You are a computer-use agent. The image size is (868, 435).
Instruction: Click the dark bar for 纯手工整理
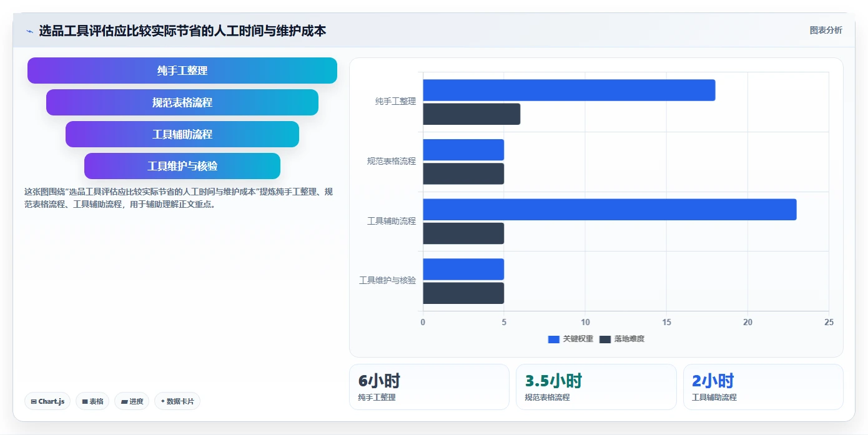pos(471,114)
